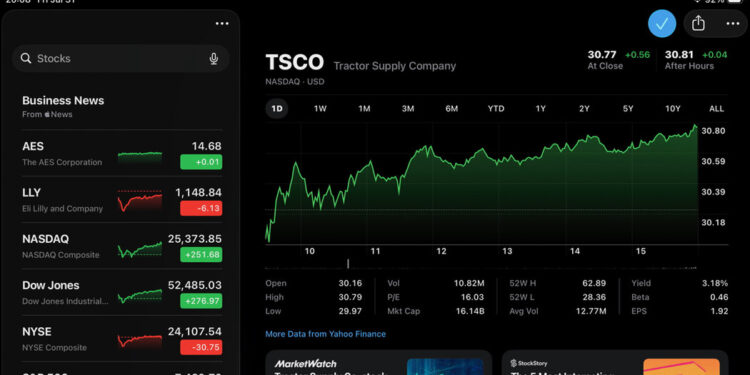Switch the chart to the 1Y range
The height and width of the screenshot is (375, 750).
540,109
